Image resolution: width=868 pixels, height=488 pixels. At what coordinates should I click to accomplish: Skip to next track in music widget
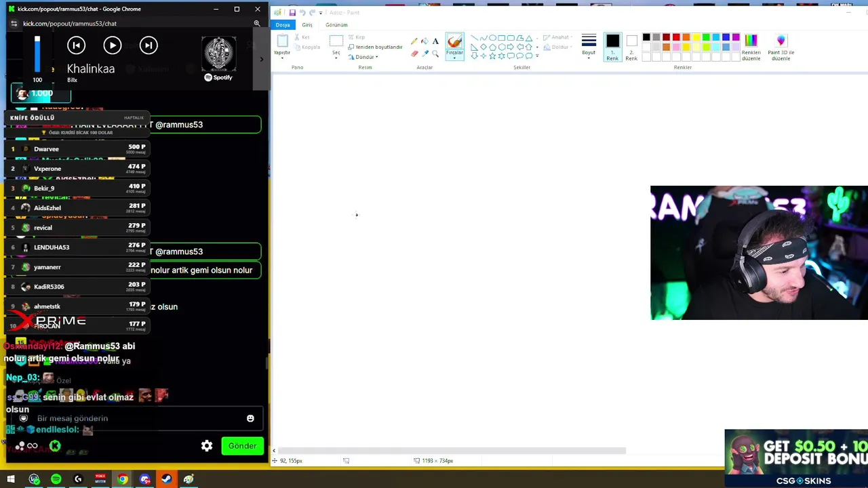149,45
